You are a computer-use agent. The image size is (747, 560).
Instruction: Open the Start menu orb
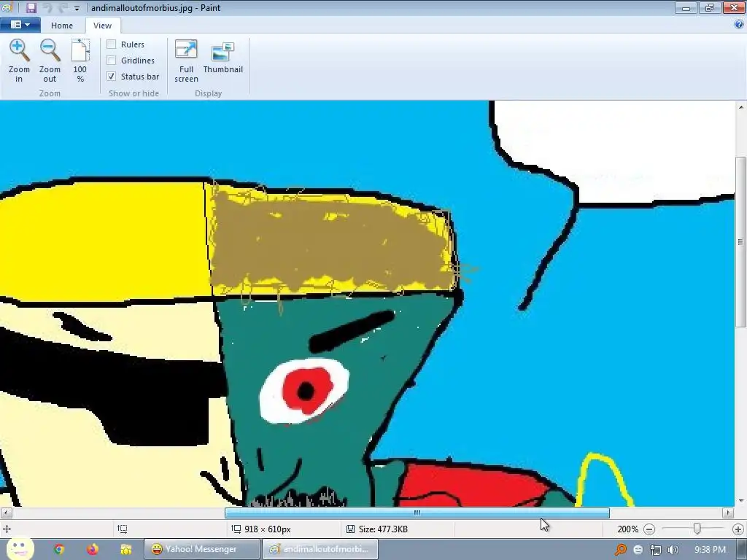pyautogui.click(x=20, y=549)
